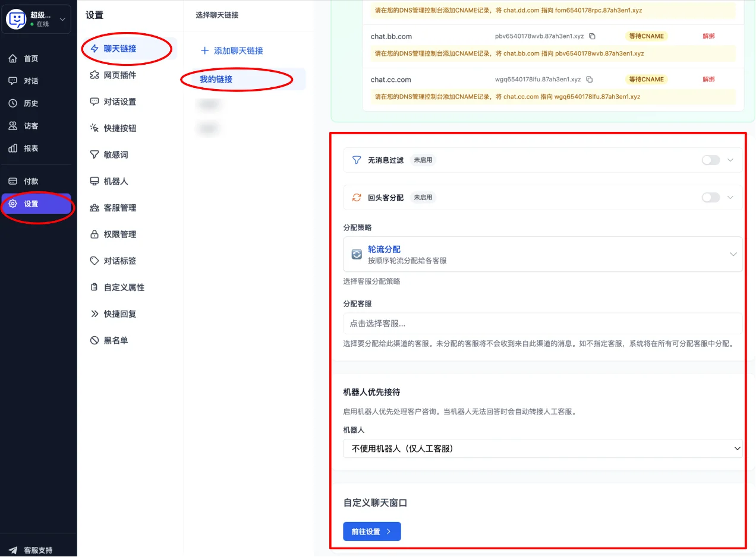Click 前往设置 to customize chat window
This screenshot has height=557, width=756.
point(371,531)
